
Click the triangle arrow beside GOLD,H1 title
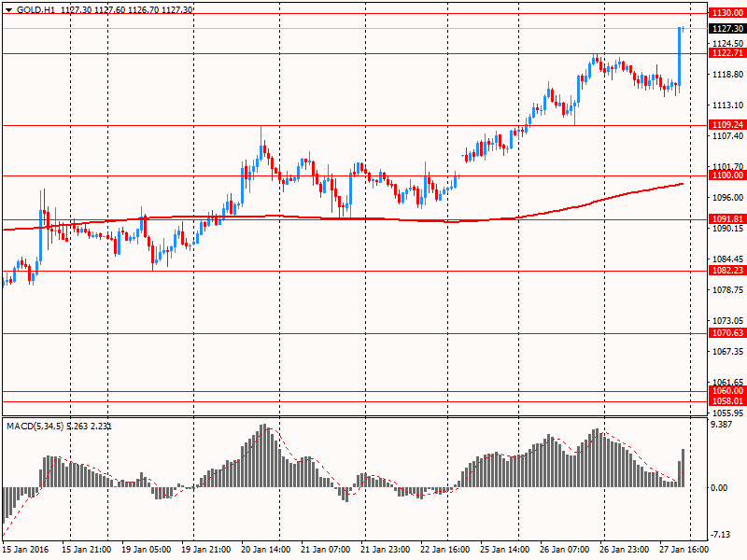pos(8,9)
